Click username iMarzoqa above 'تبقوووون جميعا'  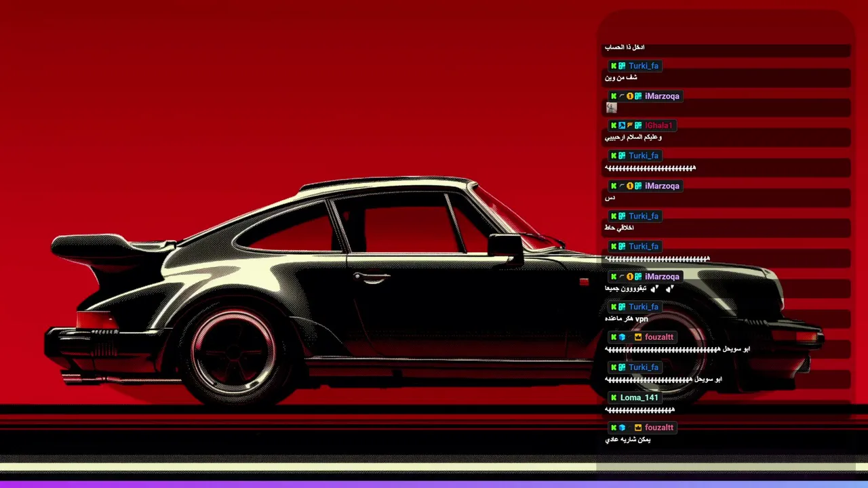tap(662, 277)
